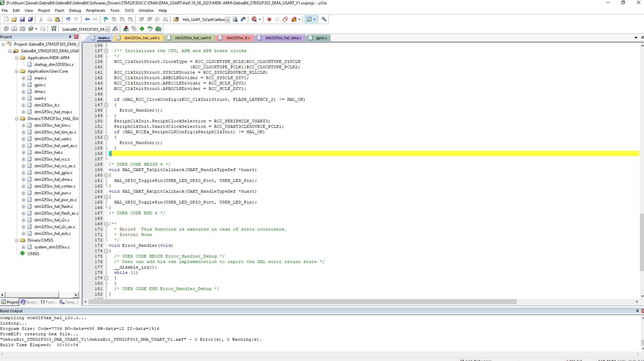
Task: Select the CMSIS component item
Action: [x=33, y=254]
